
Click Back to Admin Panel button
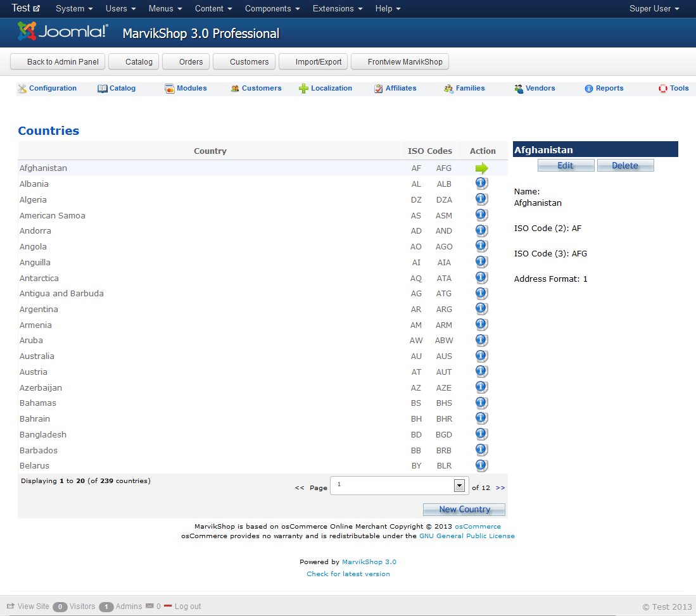coord(58,61)
